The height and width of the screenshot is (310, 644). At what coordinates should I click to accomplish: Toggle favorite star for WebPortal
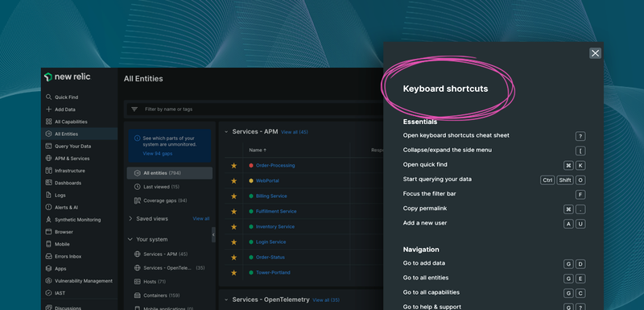click(x=233, y=180)
